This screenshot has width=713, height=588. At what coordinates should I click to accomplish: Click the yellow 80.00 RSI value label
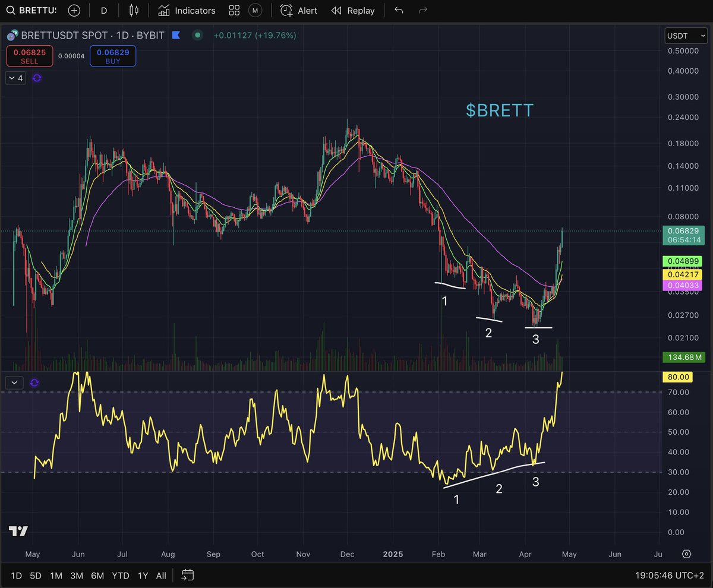(677, 377)
